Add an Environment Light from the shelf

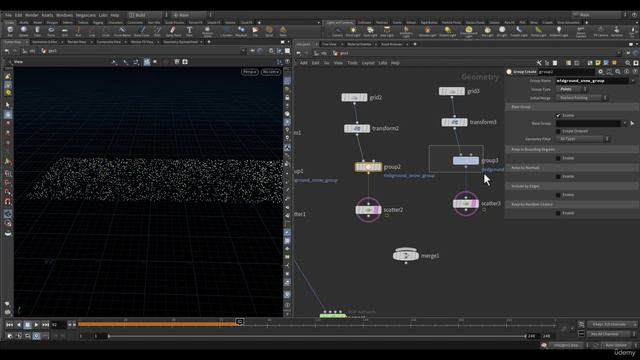469,32
